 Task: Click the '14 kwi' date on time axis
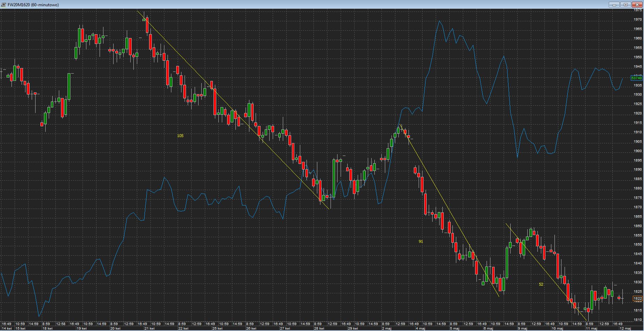point(7,328)
